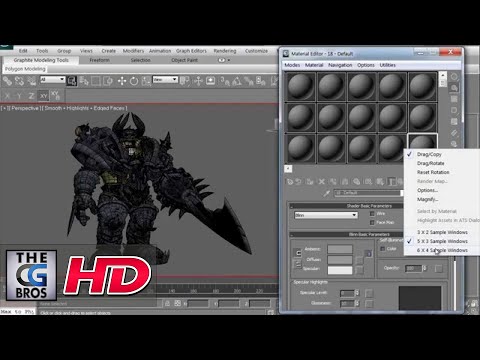Toggle the XY axis constraint button
480x360 pixels.
(x=44, y=96)
